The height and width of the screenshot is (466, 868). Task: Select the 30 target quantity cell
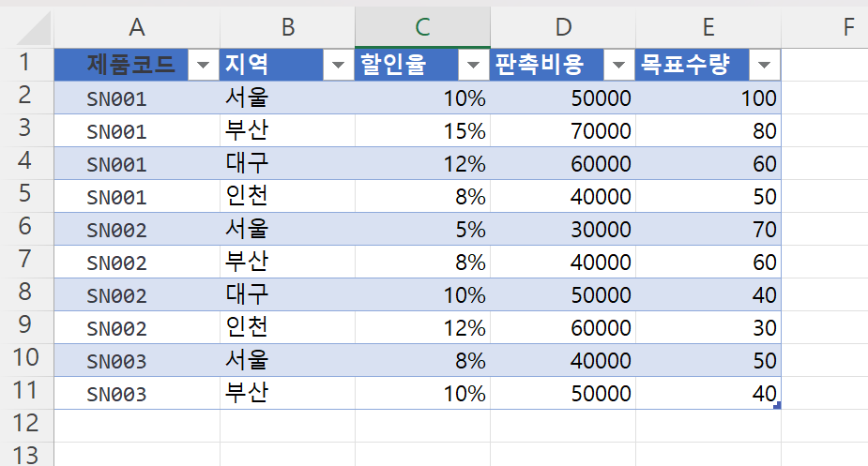708,327
